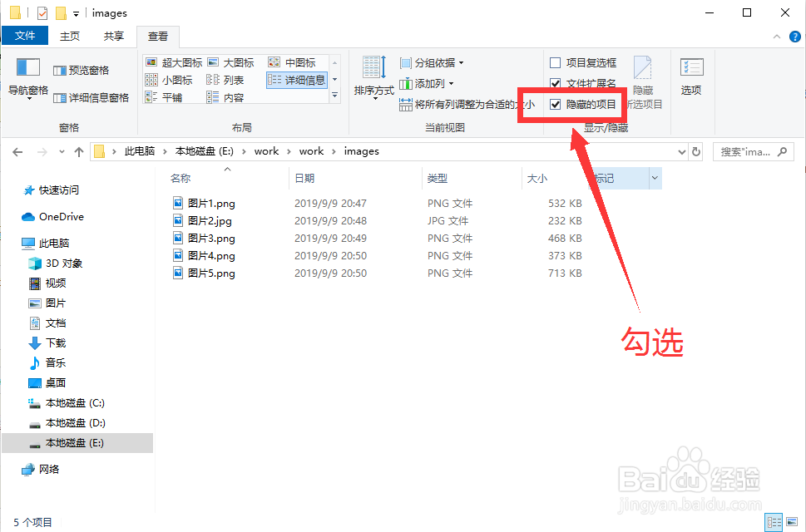Viewport: 806px width, 532px height.
Task: Open the add columns dropdown
Action: point(428,82)
